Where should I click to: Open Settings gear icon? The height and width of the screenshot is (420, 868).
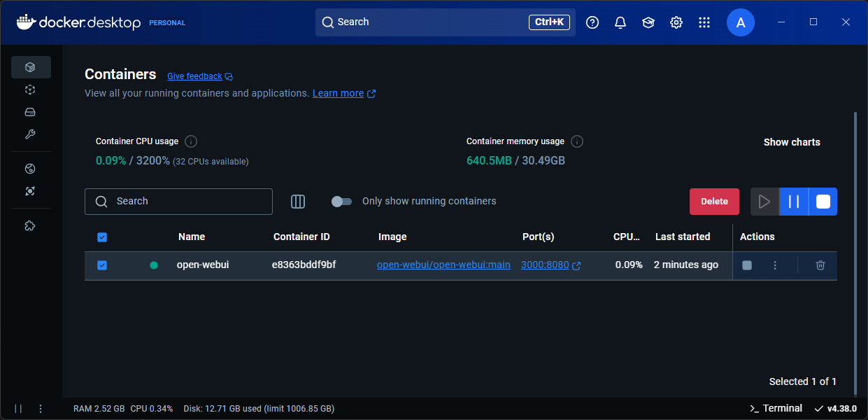coord(676,22)
